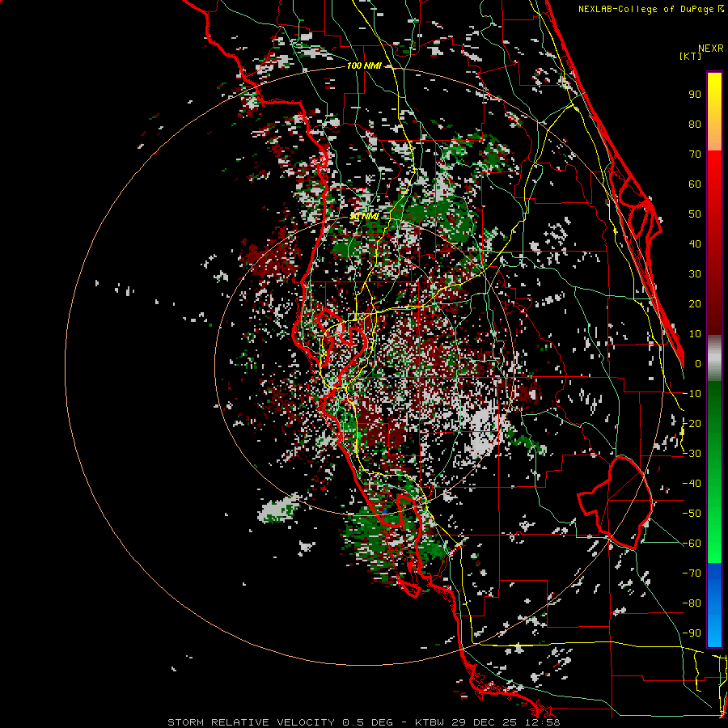Viewport: 728px width, 728px height.
Task: Click the 0 knots scale label
Action: click(698, 363)
